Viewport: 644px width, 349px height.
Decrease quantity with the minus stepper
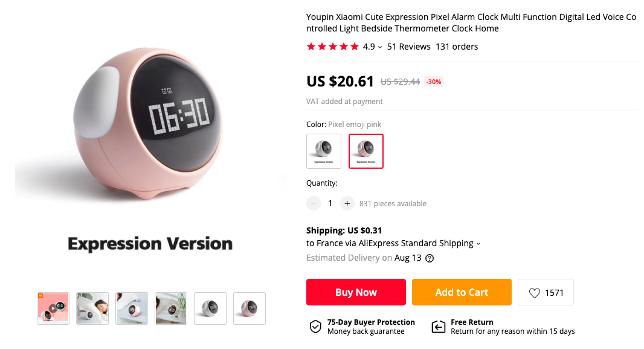point(313,203)
